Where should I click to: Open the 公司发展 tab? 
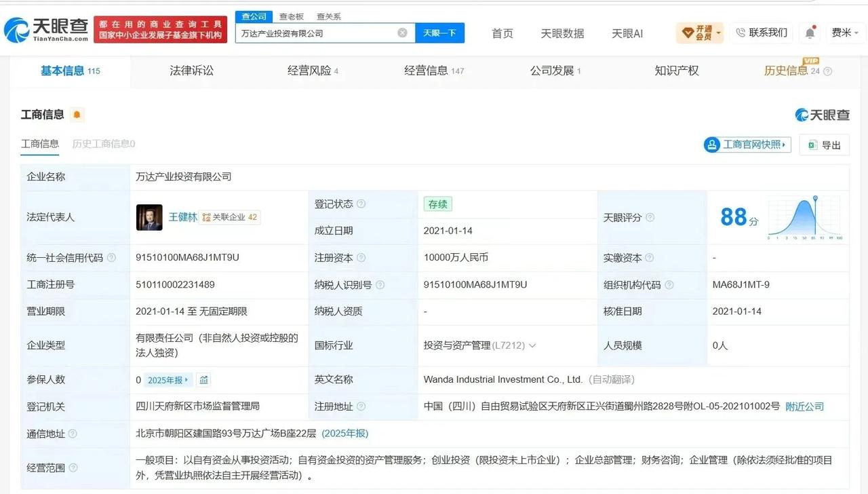point(555,71)
